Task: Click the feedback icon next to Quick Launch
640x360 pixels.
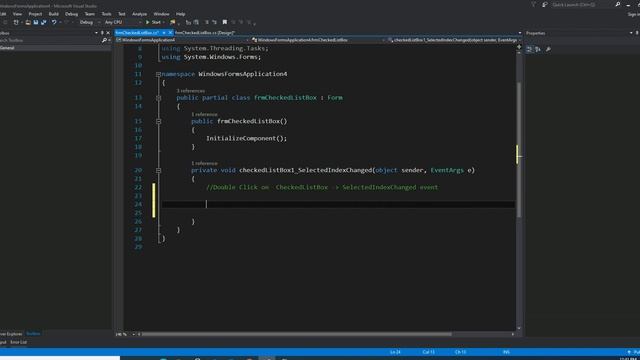Action: tap(544, 4)
